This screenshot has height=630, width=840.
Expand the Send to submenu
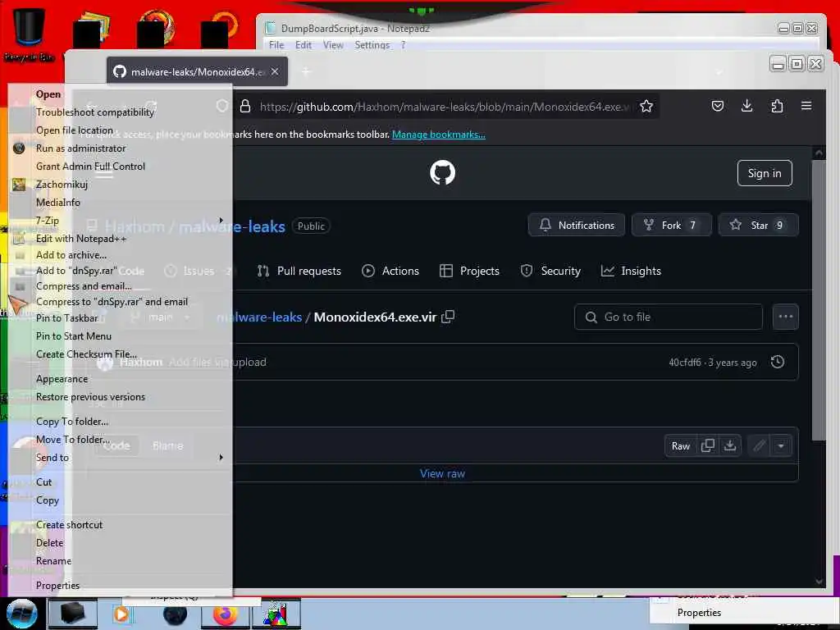(120, 458)
